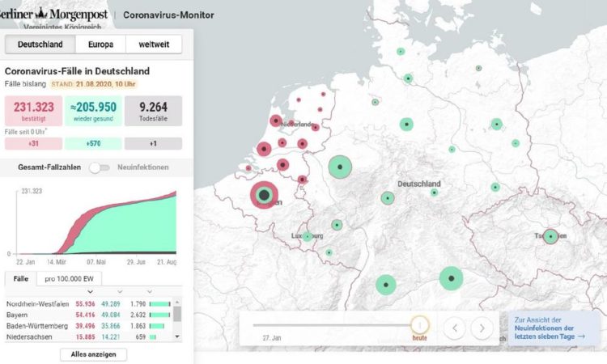Sort table by deaths column chevron

tap(149, 291)
